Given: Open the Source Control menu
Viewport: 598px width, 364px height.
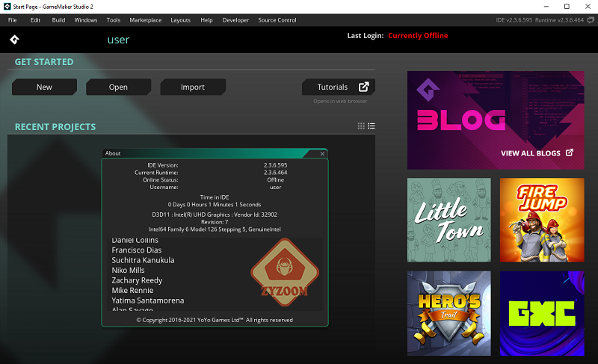Looking at the screenshot, I should 277,20.
